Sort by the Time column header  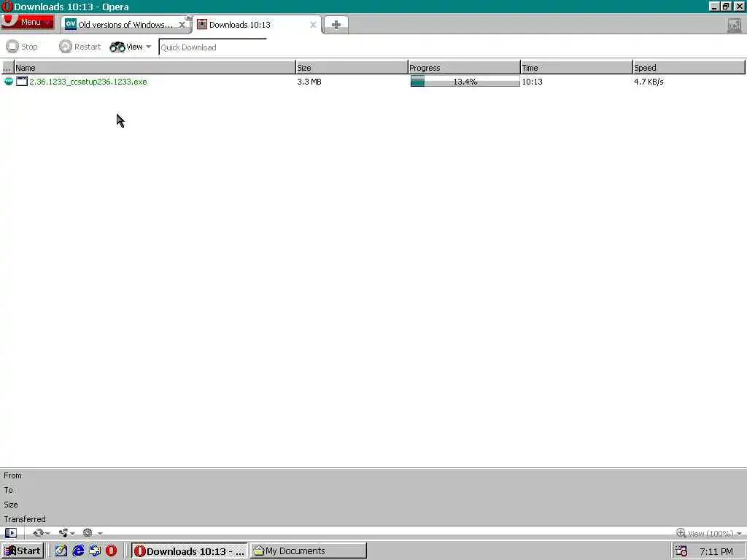pyautogui.click(x=577, y=68)
